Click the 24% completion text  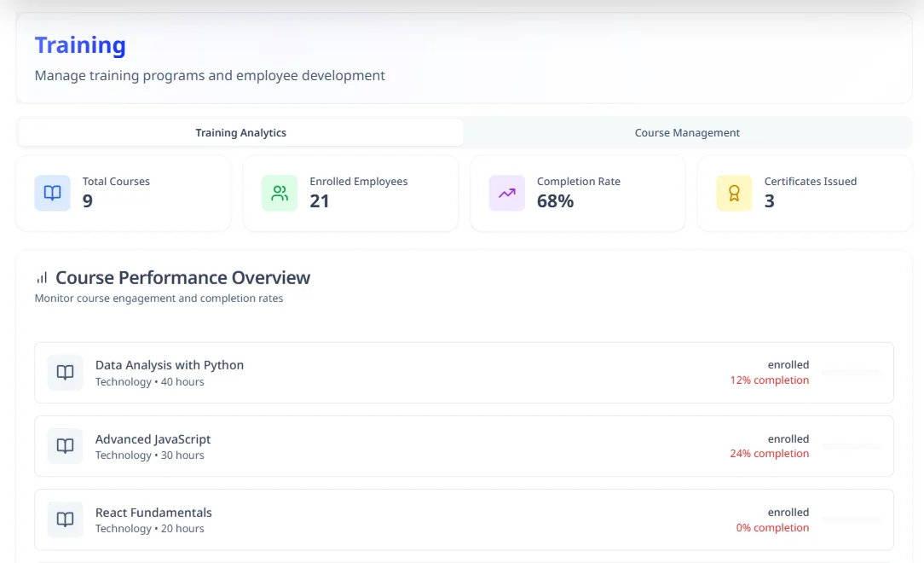tap(770, 453)
